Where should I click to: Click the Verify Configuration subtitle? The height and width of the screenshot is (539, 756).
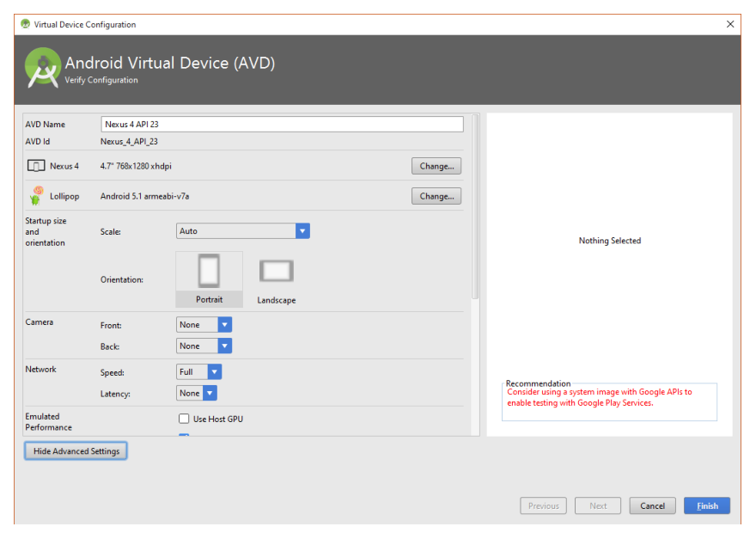pyautogui.click(x=101, y=80)
